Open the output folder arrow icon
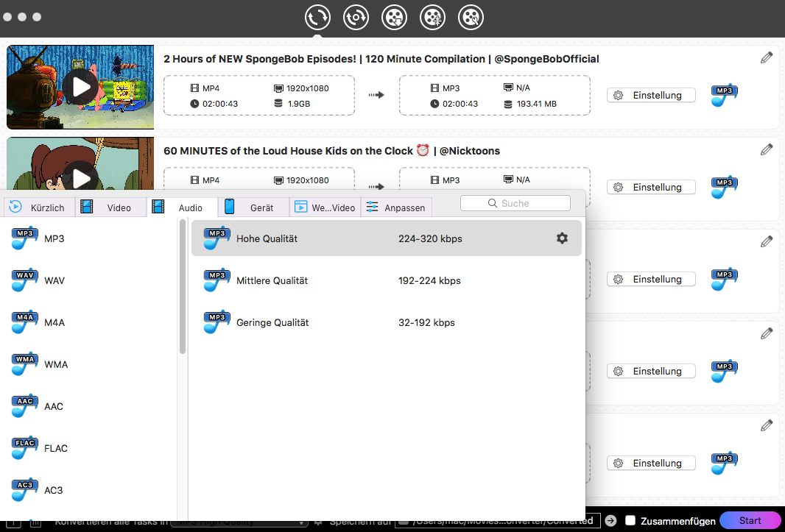This screenshot has width=785, height=532. click(x=610, y=520)
